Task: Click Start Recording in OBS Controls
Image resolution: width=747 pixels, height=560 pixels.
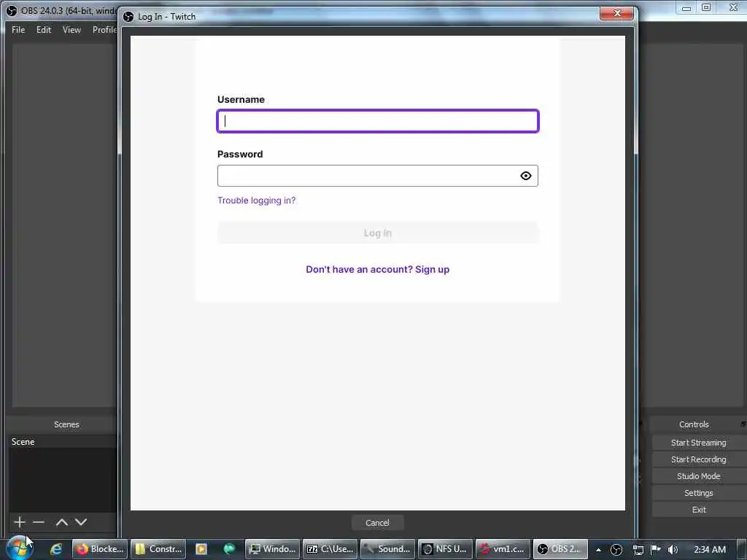Action: [698, 459]
